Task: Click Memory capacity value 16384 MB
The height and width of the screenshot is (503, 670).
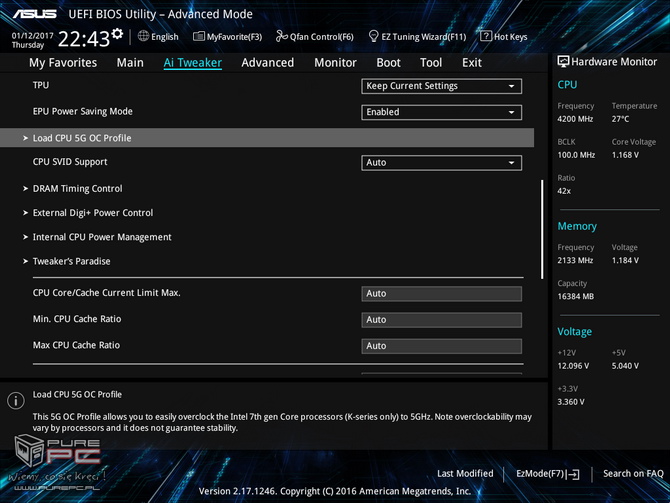Action: pyautogui.click(x=576, y=296)
